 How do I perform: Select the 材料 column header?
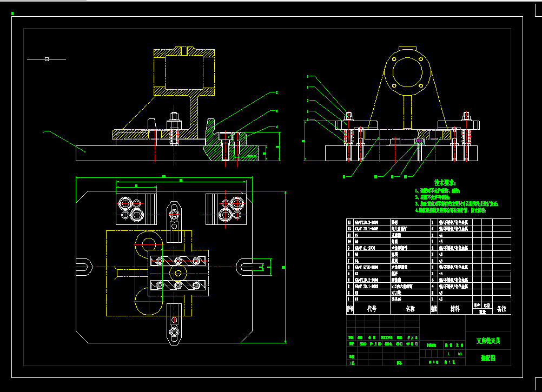[x=455, y=309]
